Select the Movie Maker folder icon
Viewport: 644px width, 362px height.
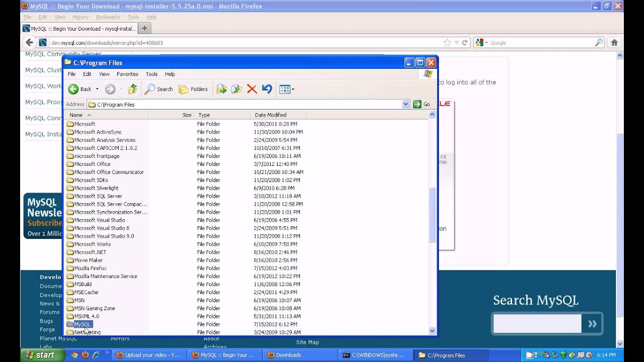pos(70,260)
